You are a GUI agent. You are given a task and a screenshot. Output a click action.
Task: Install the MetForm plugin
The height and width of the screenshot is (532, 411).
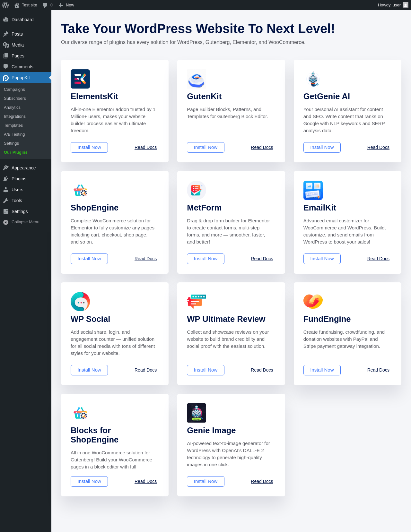[205, 259]
